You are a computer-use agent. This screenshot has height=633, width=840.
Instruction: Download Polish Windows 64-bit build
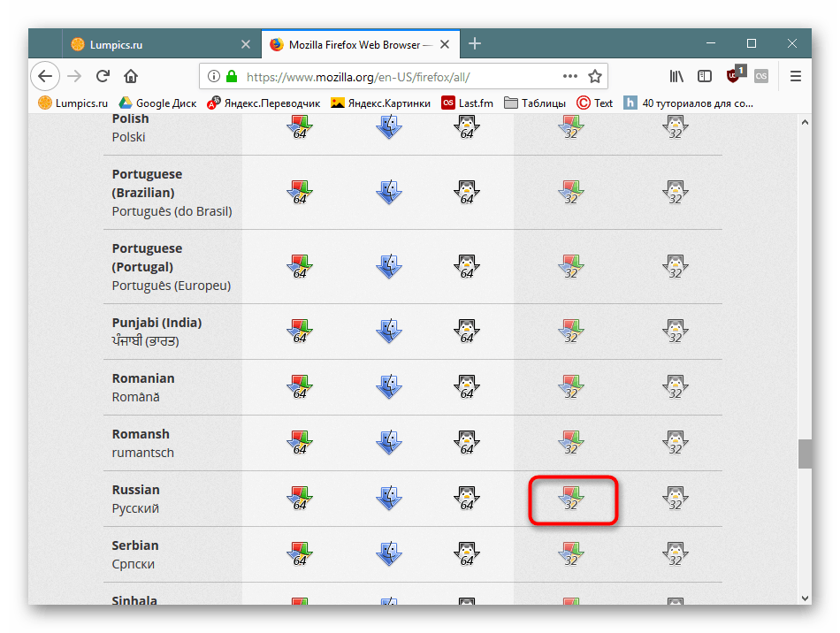[x=300, y=127]
